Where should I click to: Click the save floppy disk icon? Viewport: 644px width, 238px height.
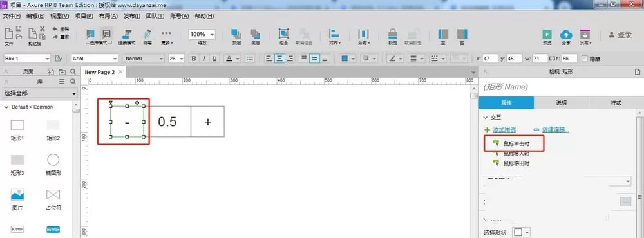coord(19,28)
